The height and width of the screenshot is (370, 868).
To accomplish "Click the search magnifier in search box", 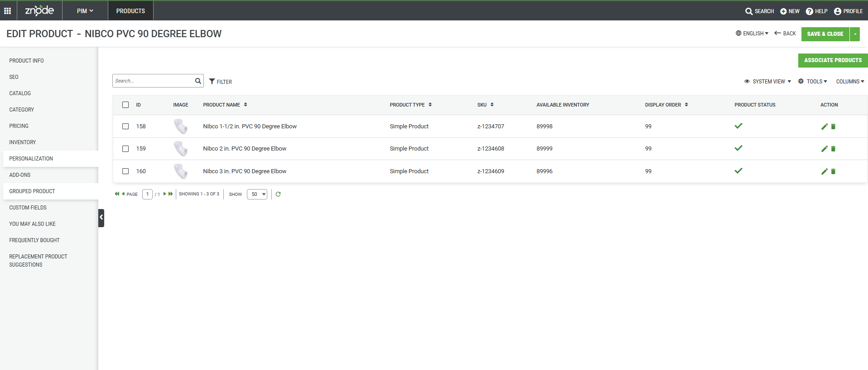I will point(198,81).
